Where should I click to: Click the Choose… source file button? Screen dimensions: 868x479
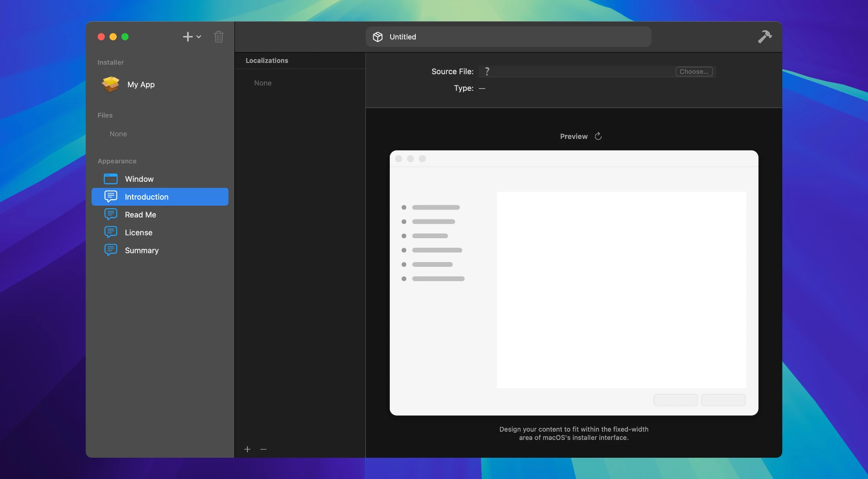pyautogui.click(x=694, y=72)
